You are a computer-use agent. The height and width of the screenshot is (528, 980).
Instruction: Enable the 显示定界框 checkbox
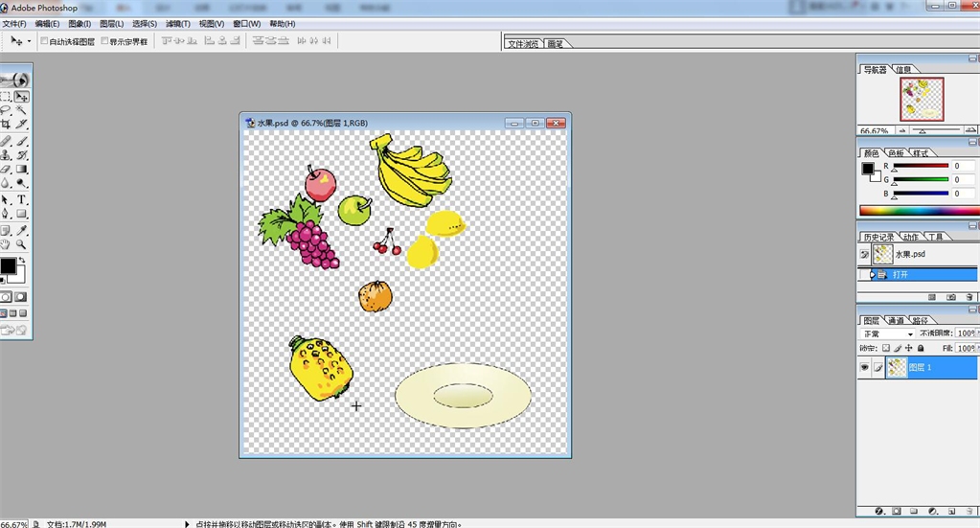coord(104,42)
